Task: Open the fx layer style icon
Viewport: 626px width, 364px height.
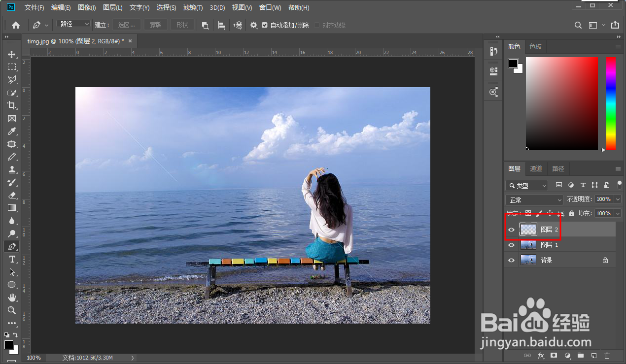Action: pos(541,355)
